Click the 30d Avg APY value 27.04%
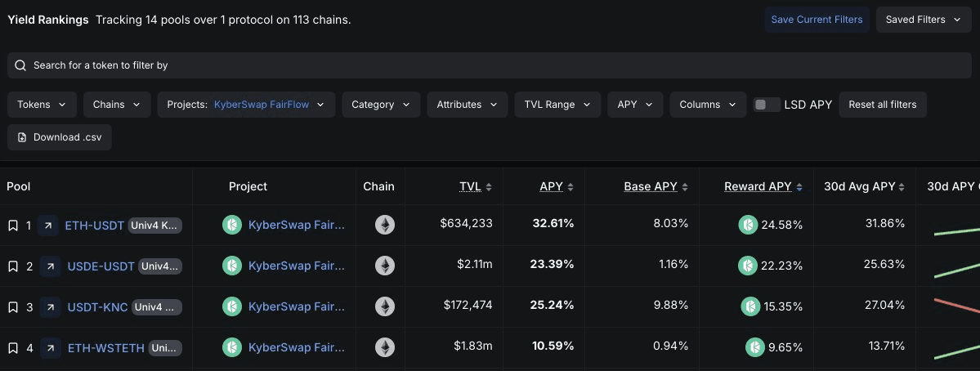 coord(884,306)
